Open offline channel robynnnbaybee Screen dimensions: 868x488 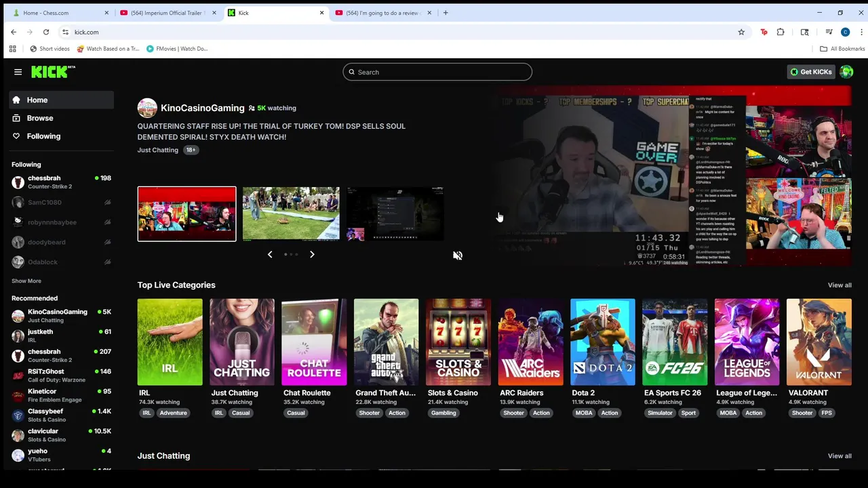(x=62, y=222)
